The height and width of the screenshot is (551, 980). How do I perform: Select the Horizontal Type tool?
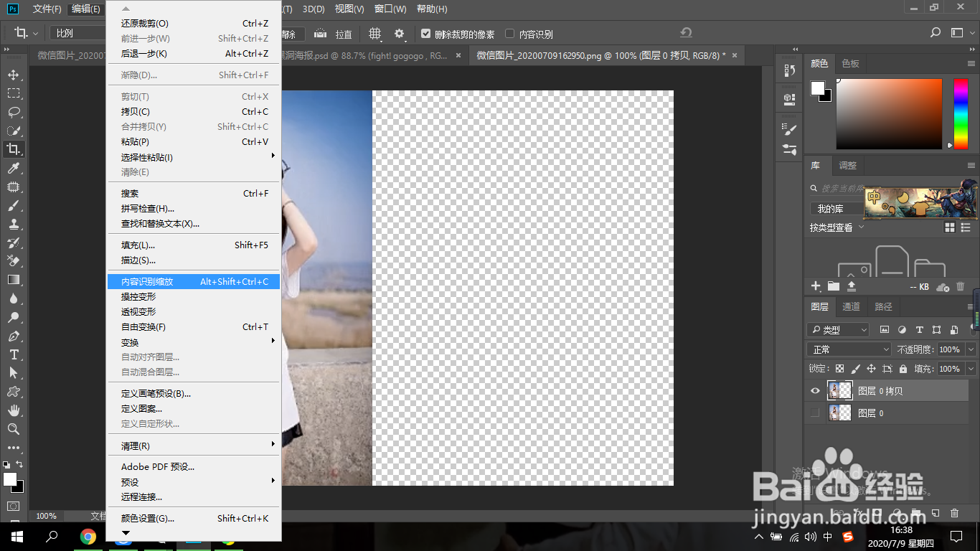click(14, 354)
